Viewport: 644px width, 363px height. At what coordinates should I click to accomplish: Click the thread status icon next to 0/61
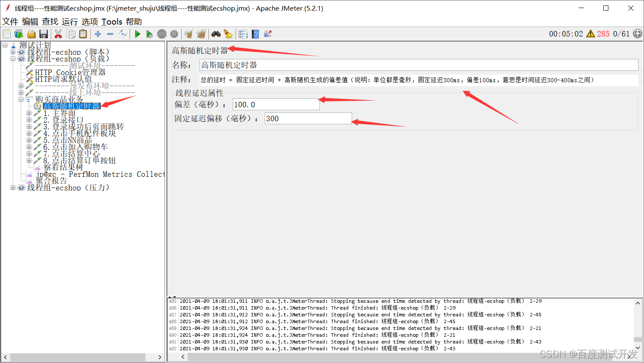tap(637, 34)
